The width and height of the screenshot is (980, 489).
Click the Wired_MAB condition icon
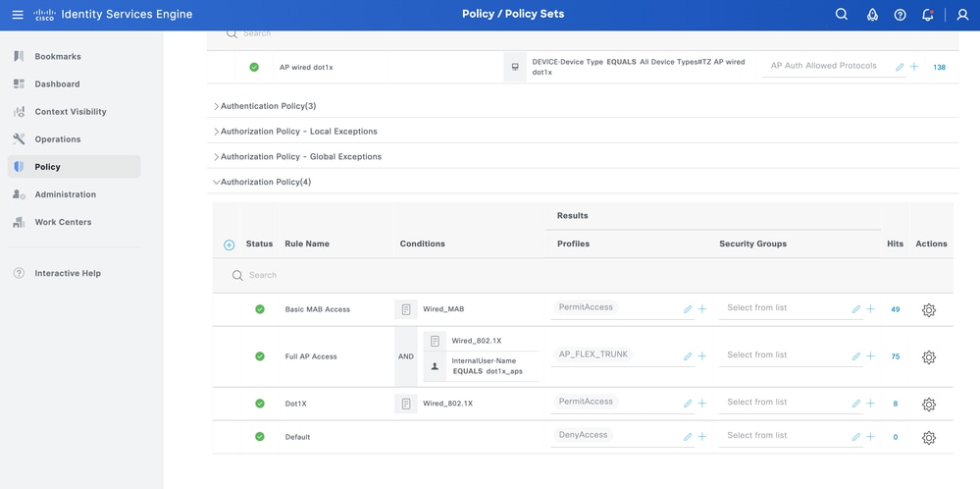point(405,309)
